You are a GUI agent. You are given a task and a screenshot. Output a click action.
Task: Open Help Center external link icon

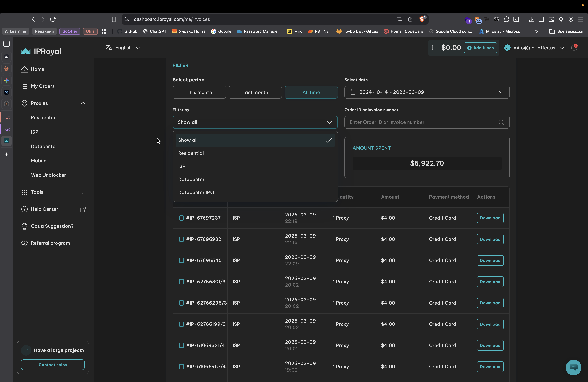[83, 209]
